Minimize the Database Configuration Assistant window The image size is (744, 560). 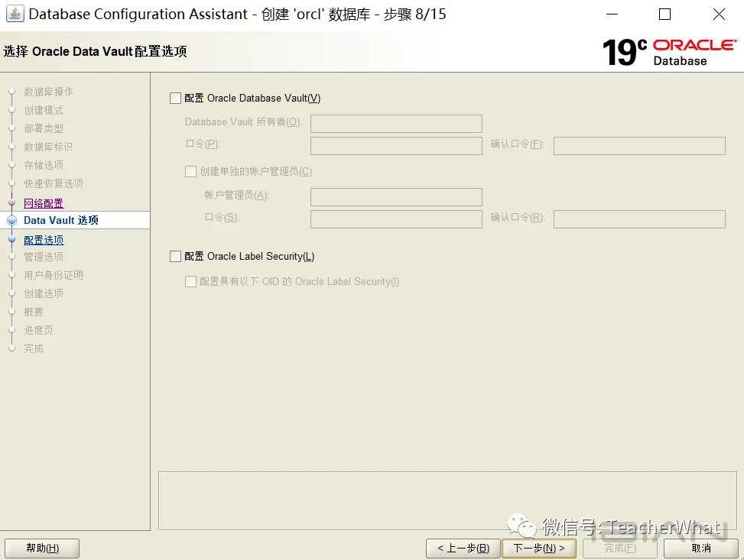[612, 15]
